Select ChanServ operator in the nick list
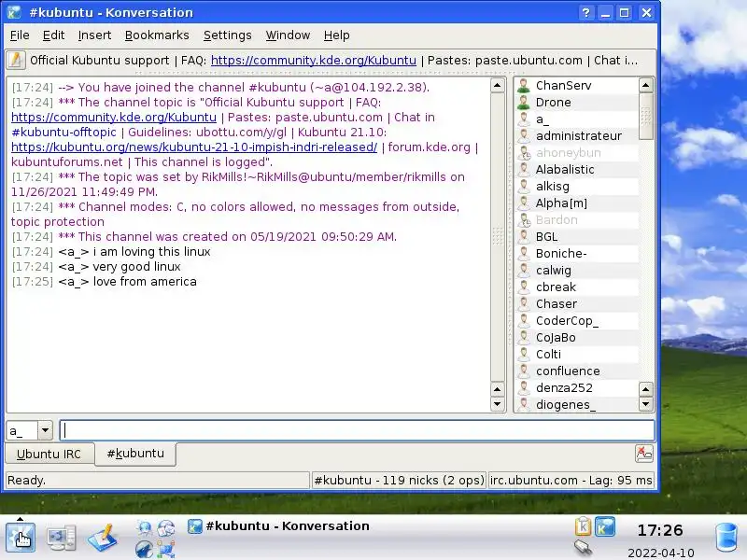The image size is (747, 560). pos(577,86)
